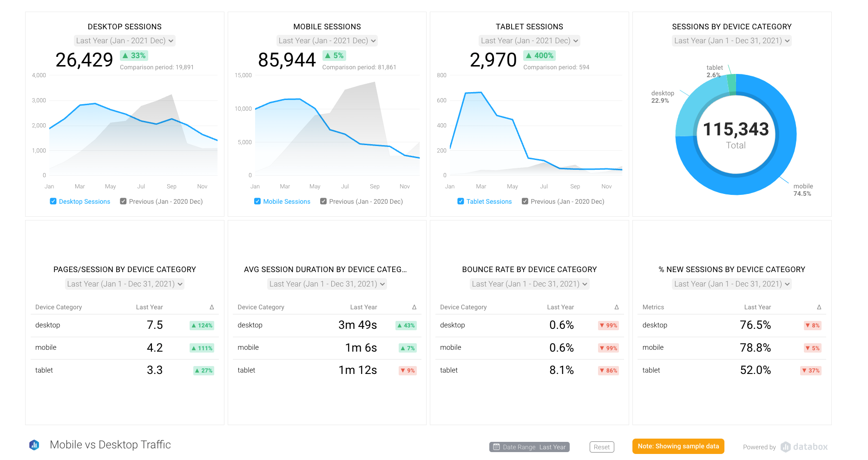Click the 85,944 mobile sessions value
This screenshot has width=868, height=460.
[287, 60]
